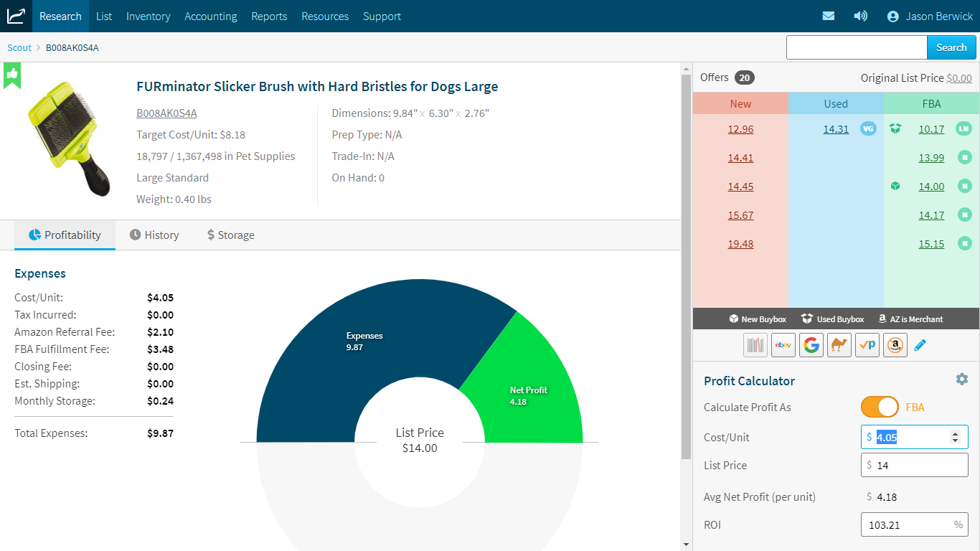Click the blue Search button
This screenshot has height=551, width=980.
[x=951, y=47]
